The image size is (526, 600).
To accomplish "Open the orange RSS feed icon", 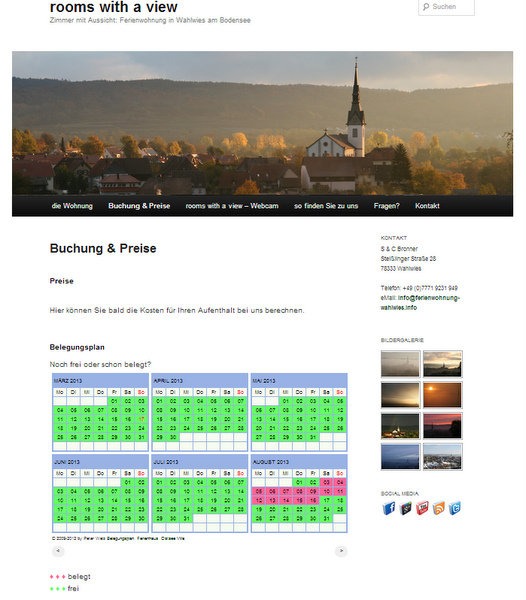I will pyautogui.click(x=438, y=508).
